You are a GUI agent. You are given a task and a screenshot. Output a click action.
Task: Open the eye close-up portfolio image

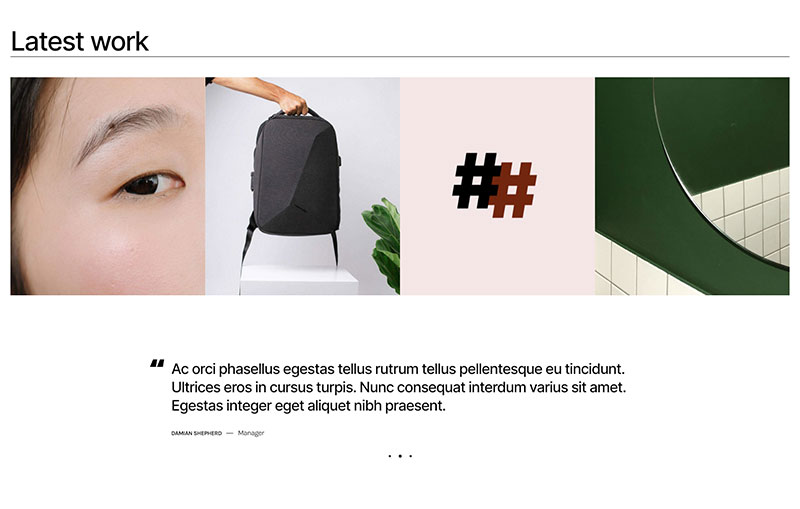[108, 186]
